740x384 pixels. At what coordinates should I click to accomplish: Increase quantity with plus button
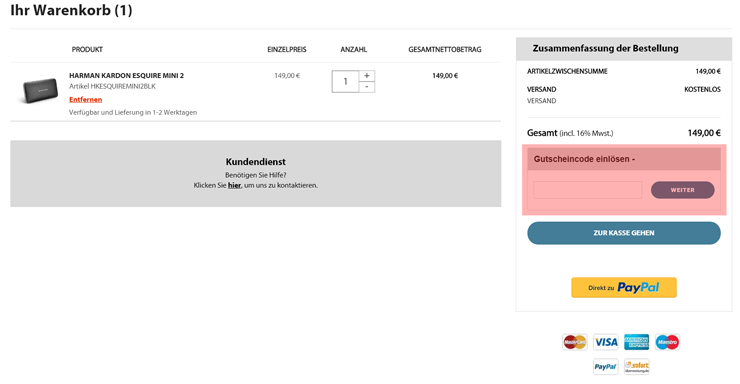pyautogui.click(x=367, y=76)
